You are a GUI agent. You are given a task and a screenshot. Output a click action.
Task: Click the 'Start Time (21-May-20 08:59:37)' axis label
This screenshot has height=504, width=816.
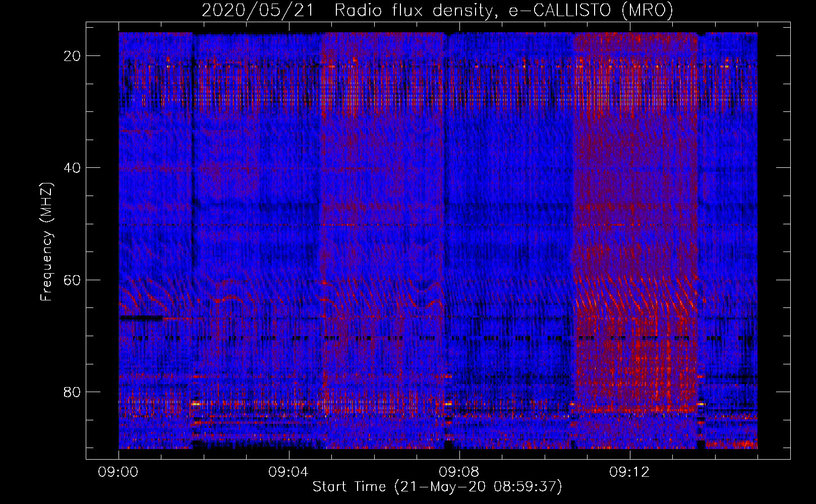click(x=437, y=487)
